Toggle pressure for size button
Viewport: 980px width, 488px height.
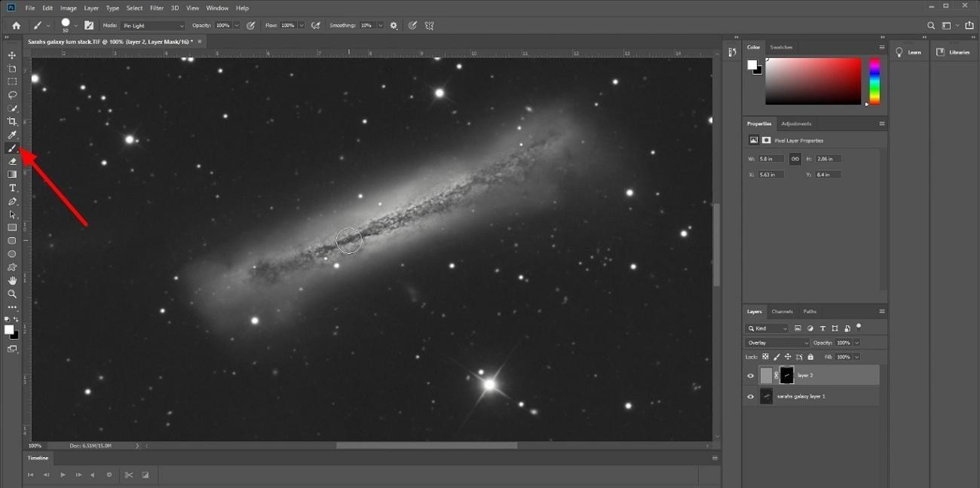412,26
